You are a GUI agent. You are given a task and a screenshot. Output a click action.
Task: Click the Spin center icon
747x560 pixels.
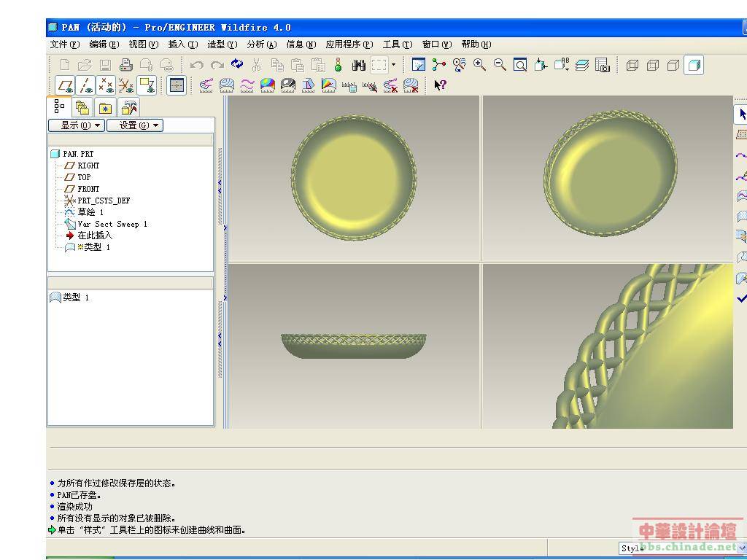pyautogui.click(x=438, y=65)
